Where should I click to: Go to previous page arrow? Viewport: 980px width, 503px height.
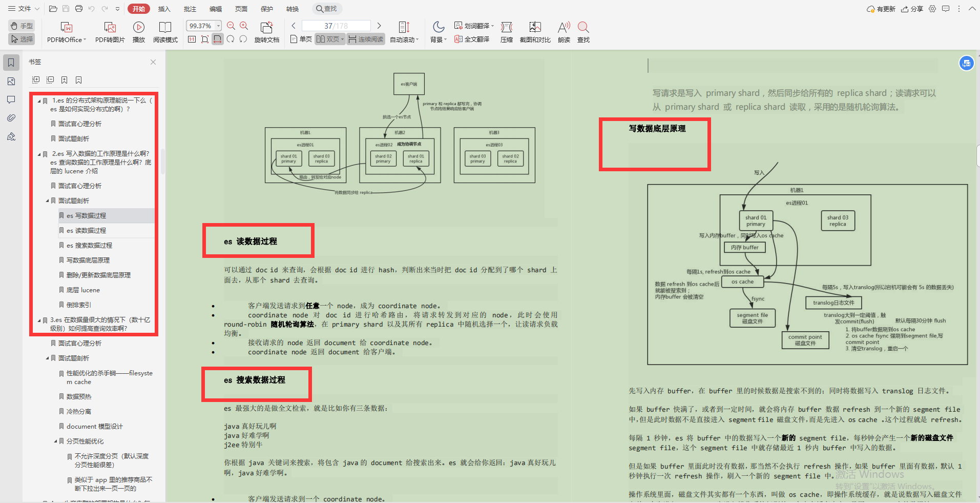coord(294,26)
